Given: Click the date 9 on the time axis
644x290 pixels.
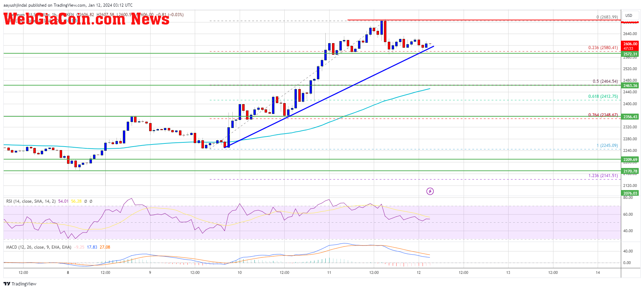Looking at the screenshot, I should (x=150, y=272).
